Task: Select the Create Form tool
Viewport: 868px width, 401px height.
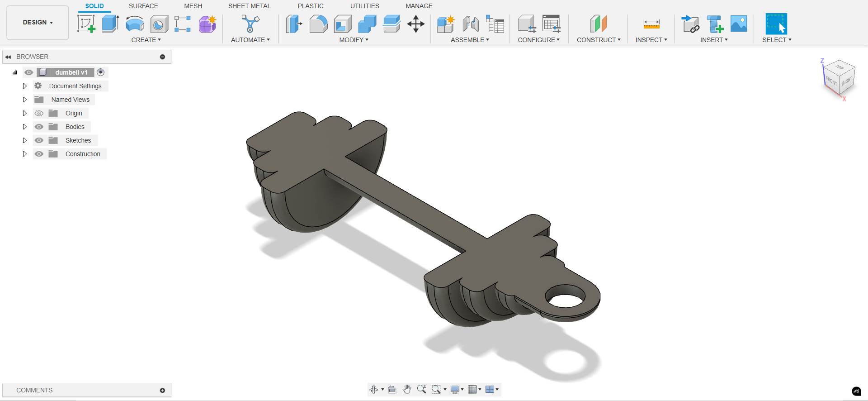Action: coord(208,24)
